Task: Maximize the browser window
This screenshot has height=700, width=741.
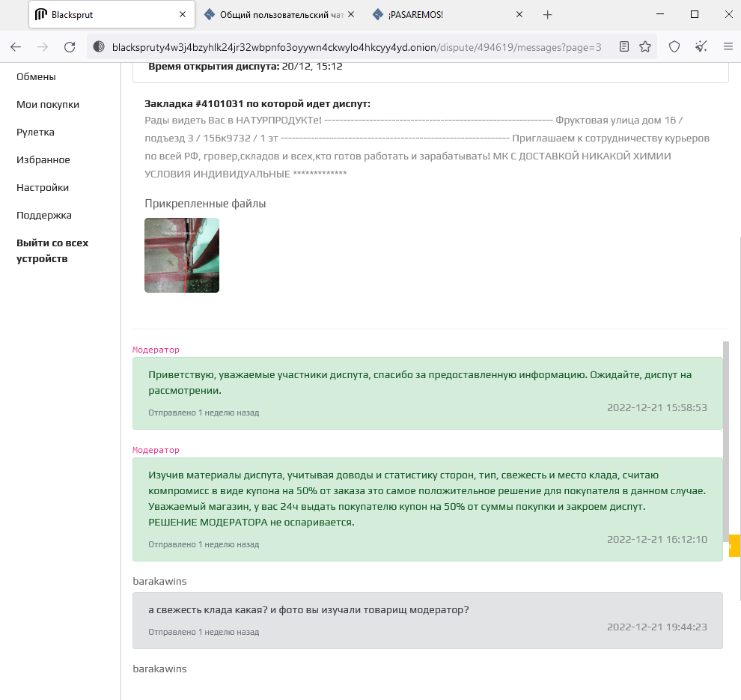Action: pos(694,14)
